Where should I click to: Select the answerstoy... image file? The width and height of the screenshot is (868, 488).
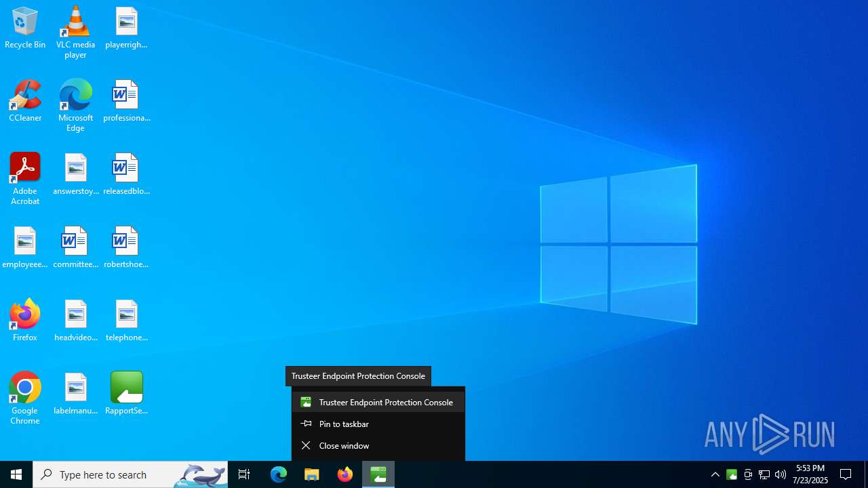pyautogui.click(x=75, y=175)
